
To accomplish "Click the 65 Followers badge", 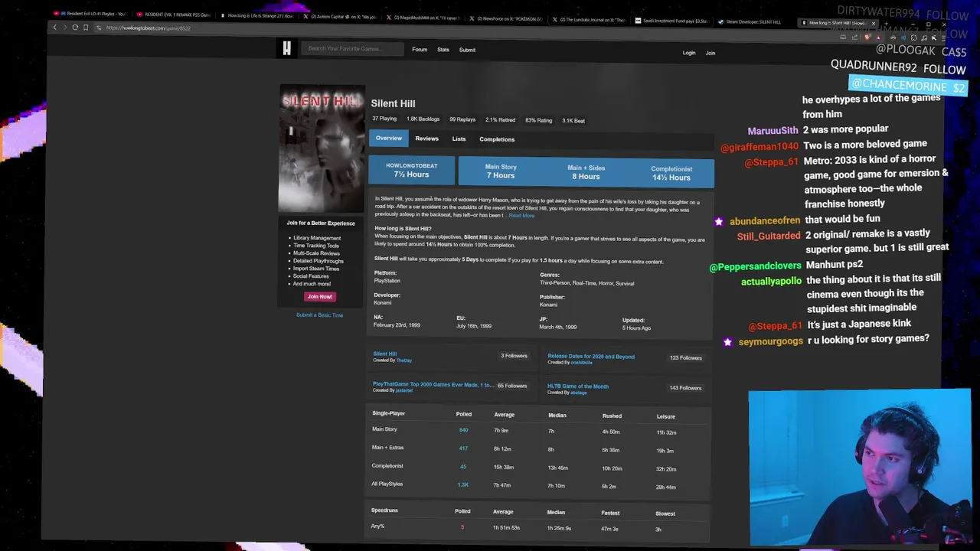I will click(x=512, y=386).
